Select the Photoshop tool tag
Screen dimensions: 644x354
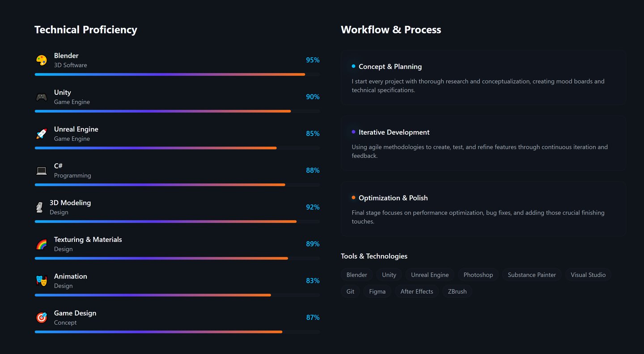pyautogui.click(x=478, y=275)
